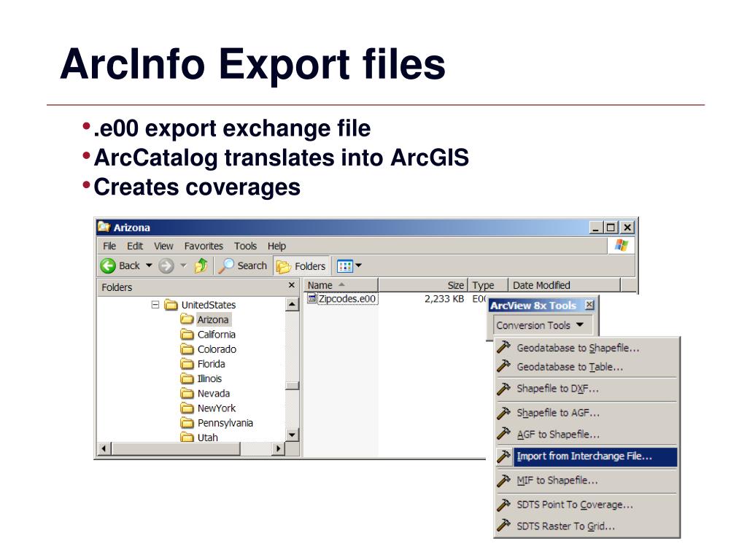Close the ArcView 8x Tools toolbar
The height and width of the screenshot is (560, 747).
pos(589,305)
